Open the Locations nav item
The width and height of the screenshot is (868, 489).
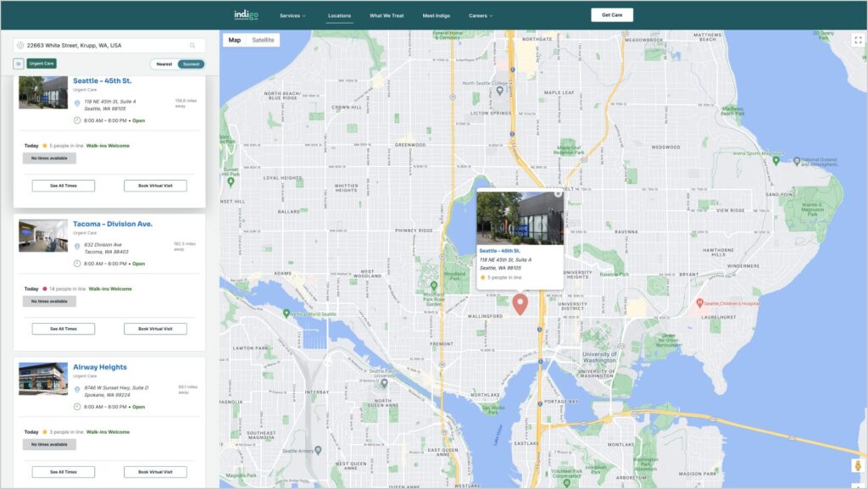[339, 15]
